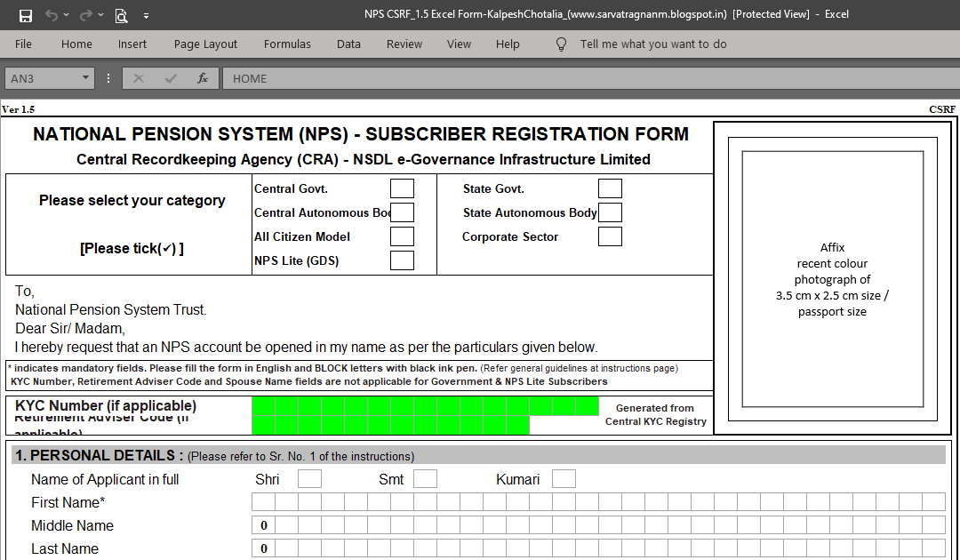Open Print Preview from Quick Access Toolbar
This screenshot has width=960, height=560.
point(121,14)
